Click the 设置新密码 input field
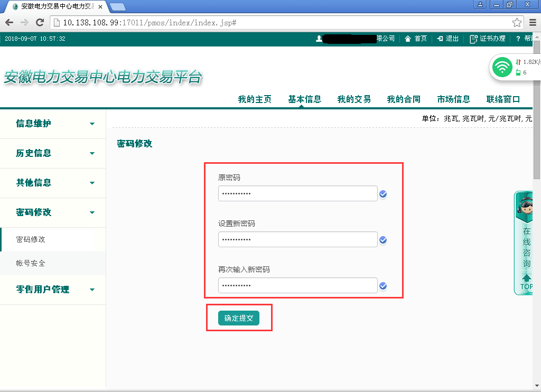This screenshot has width=541, height=392. (297, 240)
